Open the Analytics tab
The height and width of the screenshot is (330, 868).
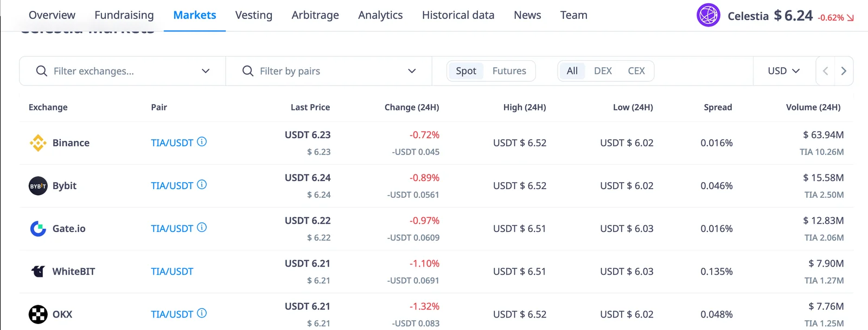point(380,15)
